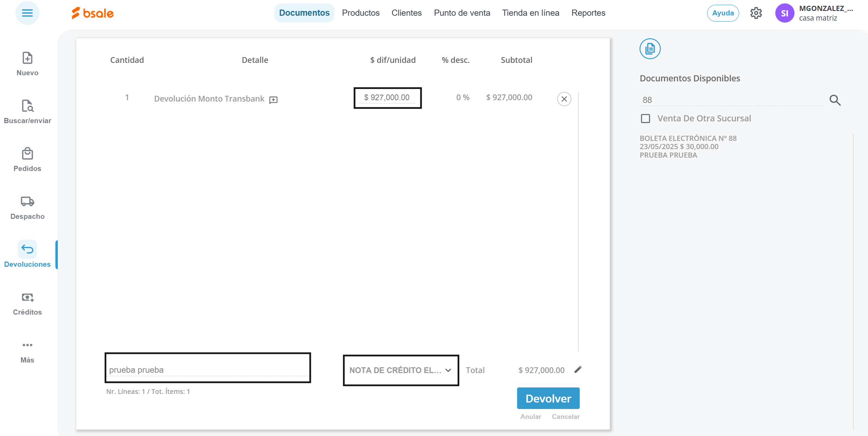This screenshot has width=868, height=436.
Task: Open the hamburger menu icon
Action: coord(27,13)
